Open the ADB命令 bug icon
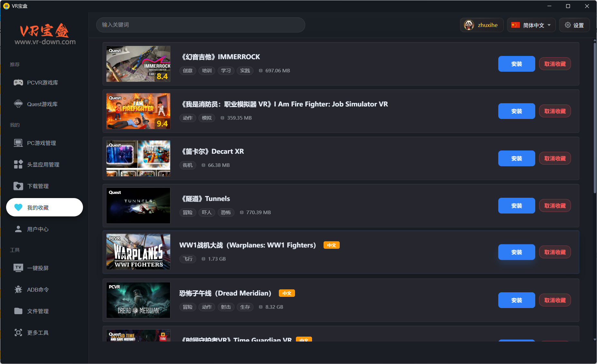The image size is (597, 364). (18, 289)
